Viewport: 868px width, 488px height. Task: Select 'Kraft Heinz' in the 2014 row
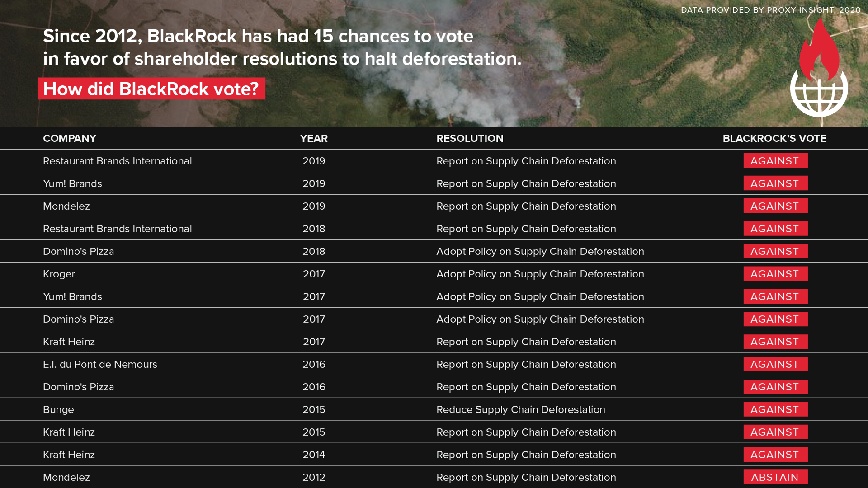(x=69, y=455)
